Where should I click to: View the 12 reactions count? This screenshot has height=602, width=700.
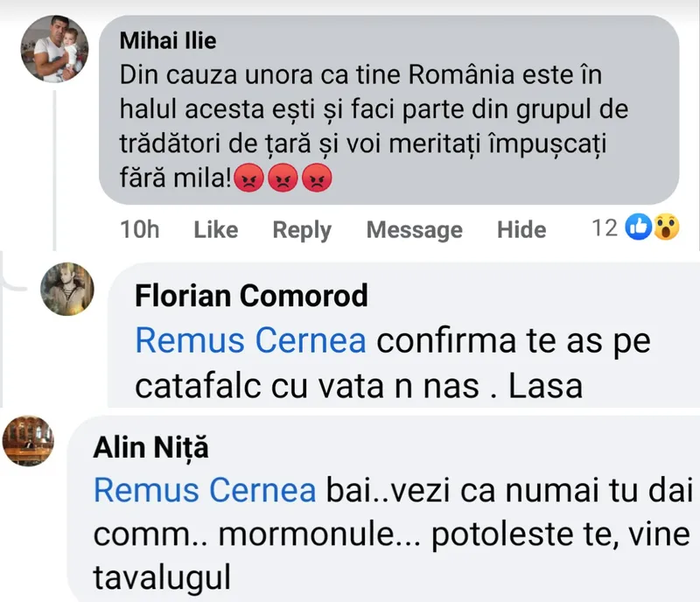[x=605, y=228]
